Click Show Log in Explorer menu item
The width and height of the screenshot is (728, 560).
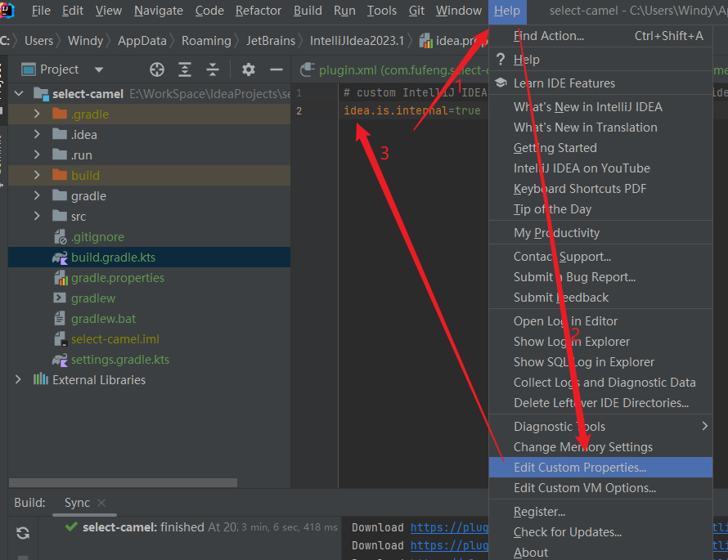click(600, 342)
